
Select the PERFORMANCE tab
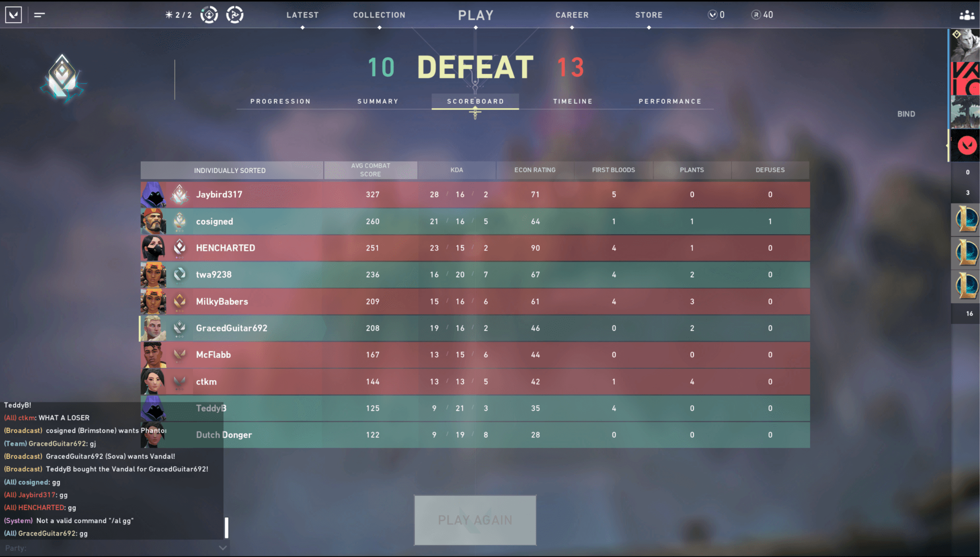669,101
